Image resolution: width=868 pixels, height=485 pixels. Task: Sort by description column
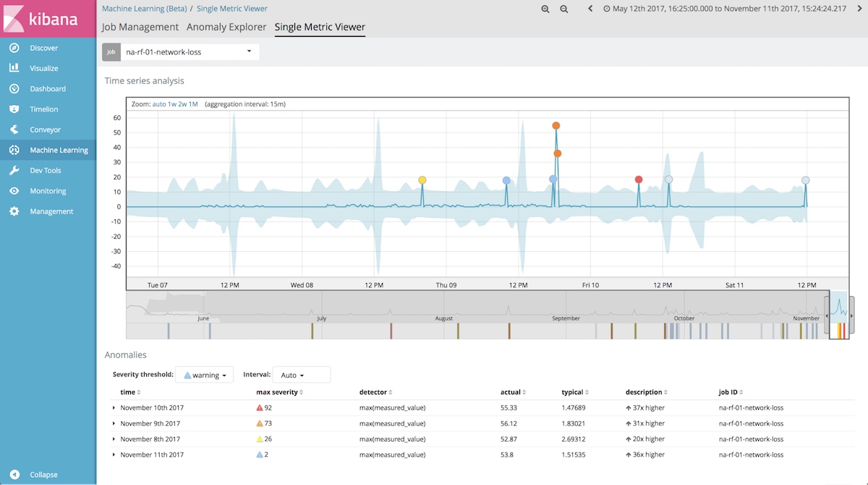click(647, 392)
